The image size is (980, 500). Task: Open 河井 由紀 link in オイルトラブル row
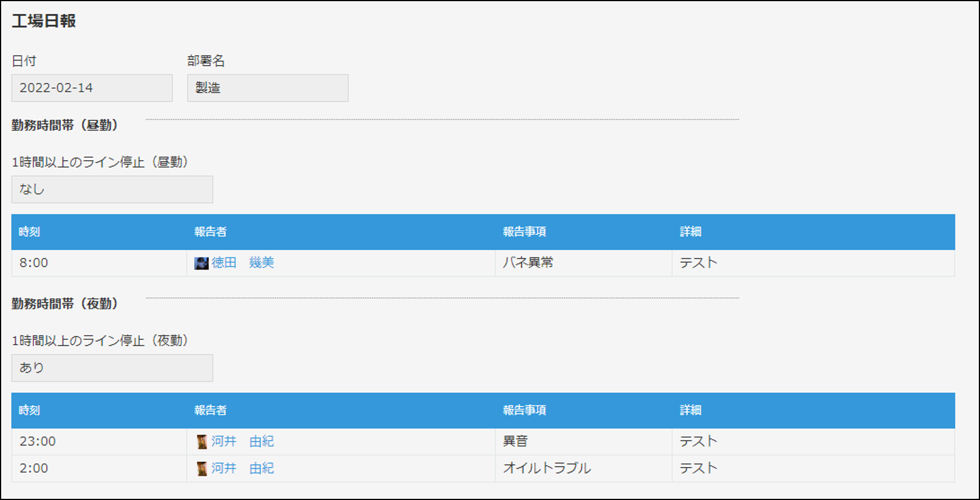click(242, 468)
